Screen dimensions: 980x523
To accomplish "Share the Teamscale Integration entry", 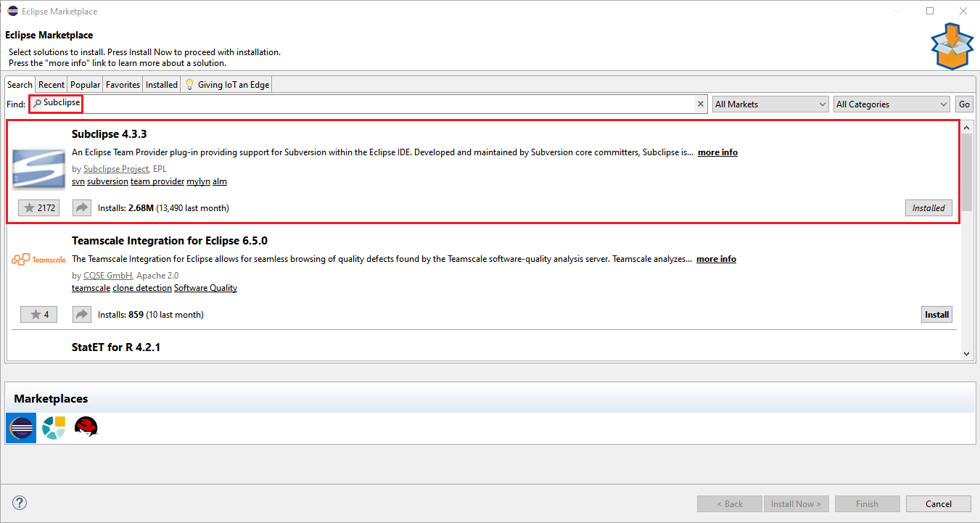I will [x=82, y=315].
